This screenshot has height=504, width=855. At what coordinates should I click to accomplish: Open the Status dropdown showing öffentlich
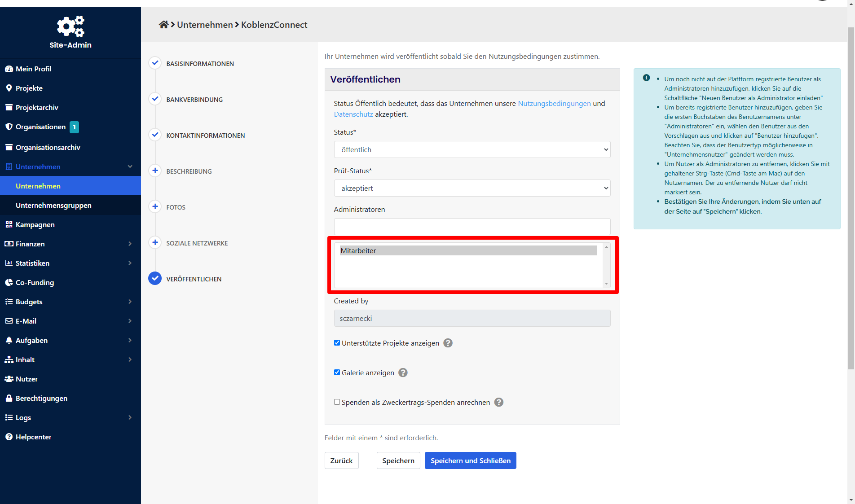pos(472,149)
